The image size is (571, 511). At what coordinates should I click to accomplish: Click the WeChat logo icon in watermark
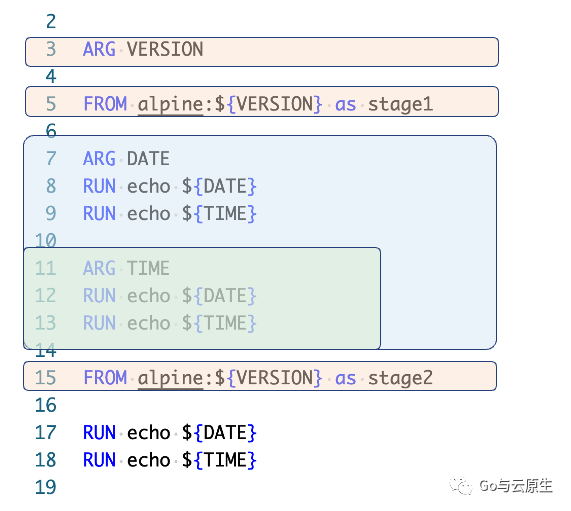pos(461,486)
